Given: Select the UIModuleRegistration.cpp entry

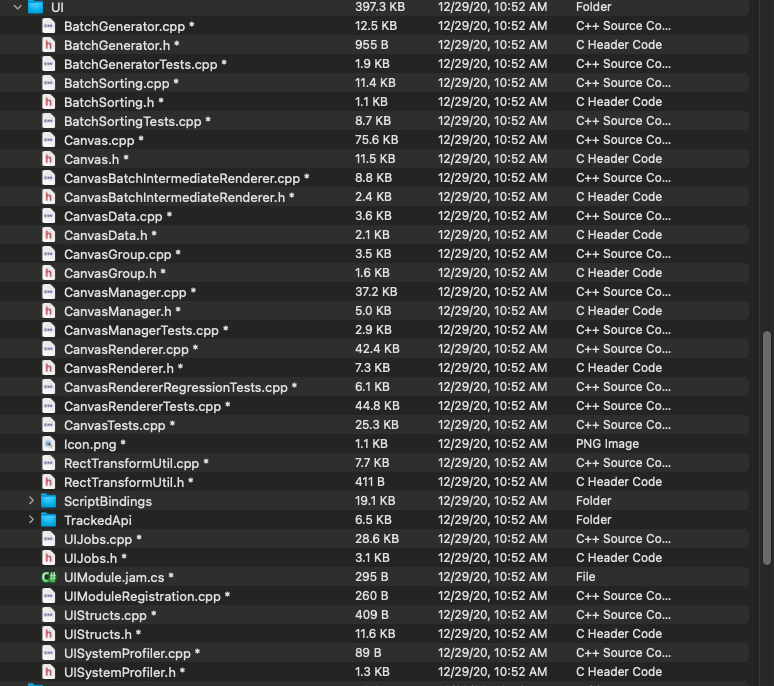Looking at the screenshot, I should coord(142,596).
